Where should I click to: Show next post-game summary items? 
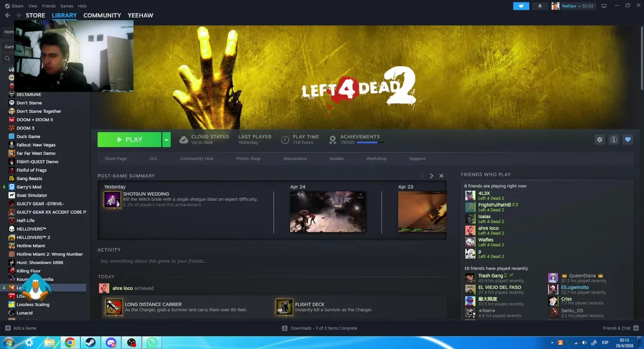pyautogui.click(x=431, y=176)
